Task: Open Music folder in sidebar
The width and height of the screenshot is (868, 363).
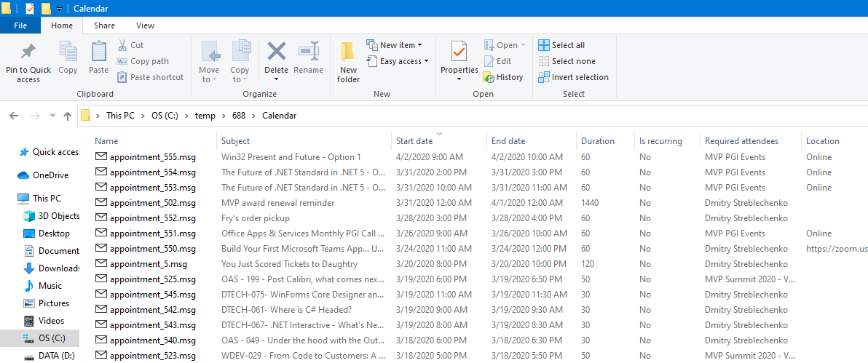Action: tap(42, 286)
